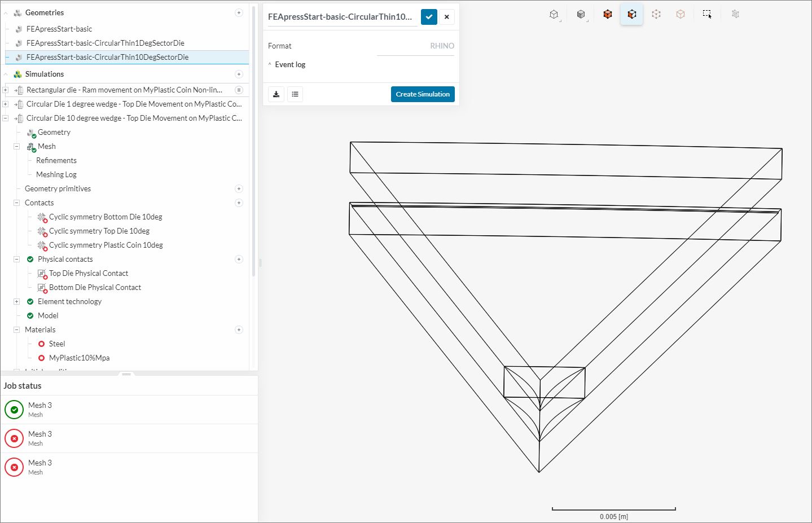Viewport: 812px width, 523px height.
Task: Add a new contact with the plus icon
Action: coord(239,203)
